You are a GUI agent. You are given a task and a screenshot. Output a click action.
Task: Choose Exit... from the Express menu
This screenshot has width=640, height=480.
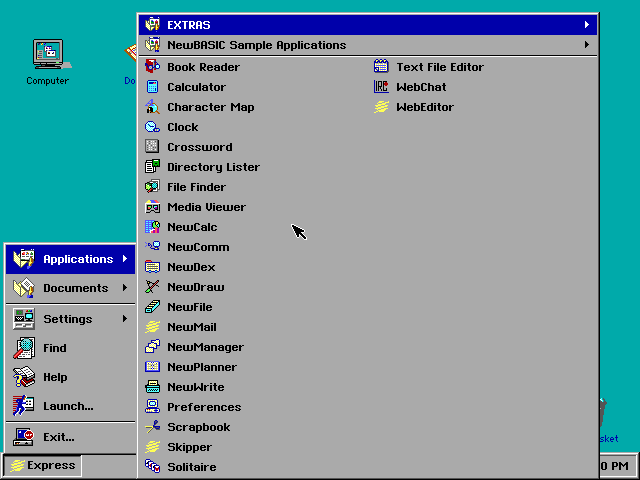70,437
